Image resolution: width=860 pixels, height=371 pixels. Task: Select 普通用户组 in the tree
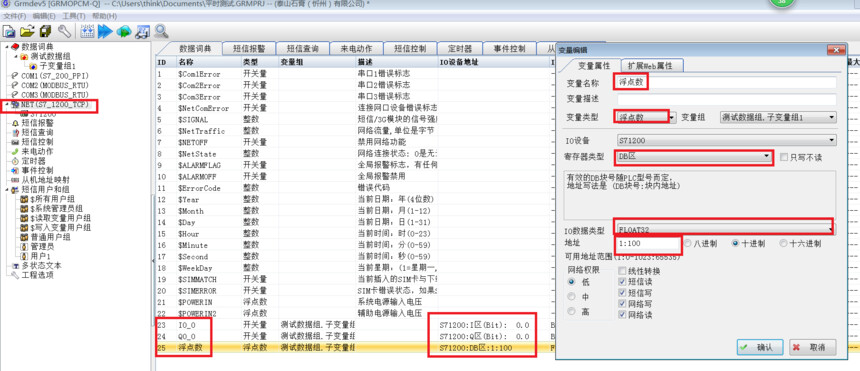pos(50,237)
